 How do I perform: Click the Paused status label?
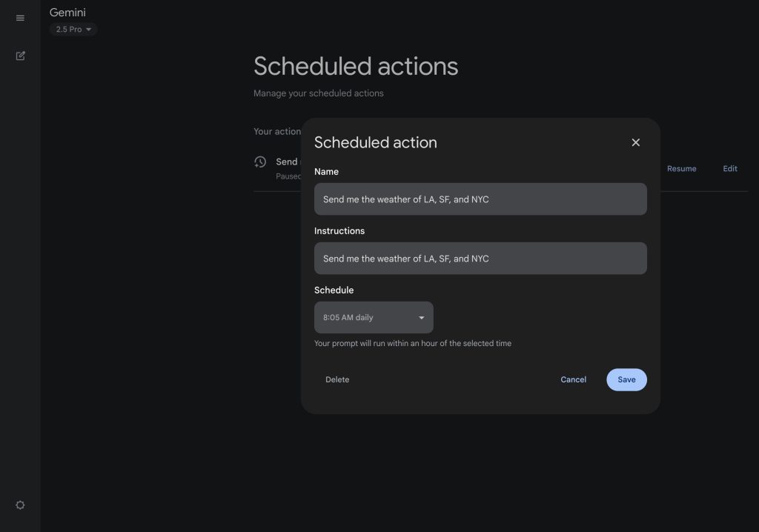click(x=289, y=176)
